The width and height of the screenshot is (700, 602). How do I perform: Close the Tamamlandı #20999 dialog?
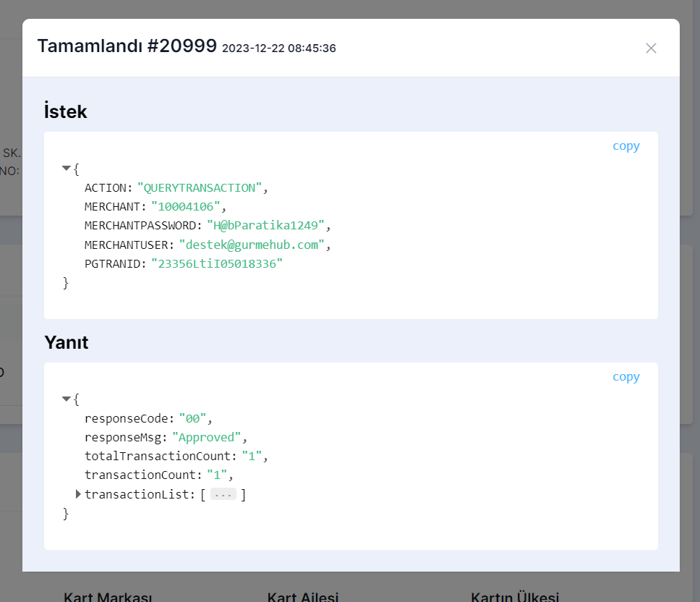click(x=651, y=48)
